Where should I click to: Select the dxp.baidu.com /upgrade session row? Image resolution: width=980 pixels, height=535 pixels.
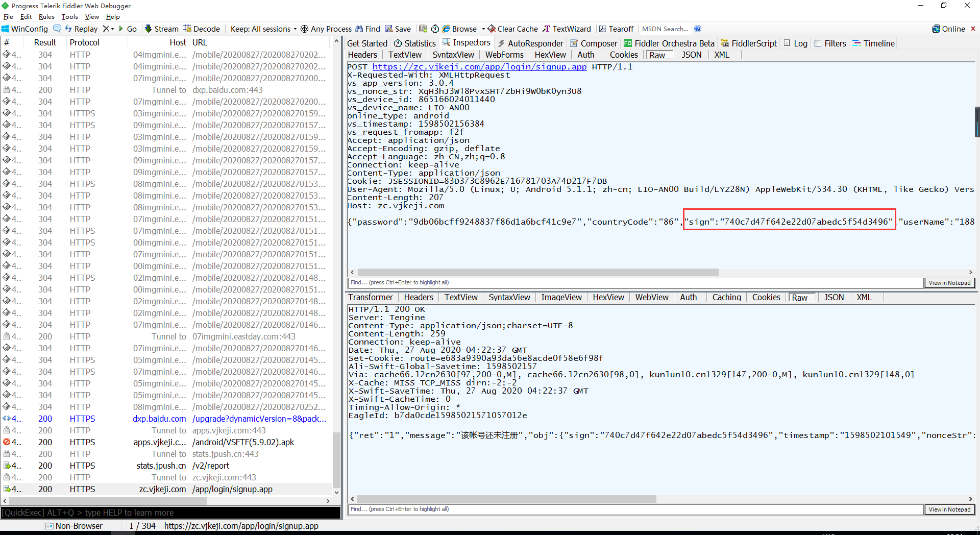point(167,419)
